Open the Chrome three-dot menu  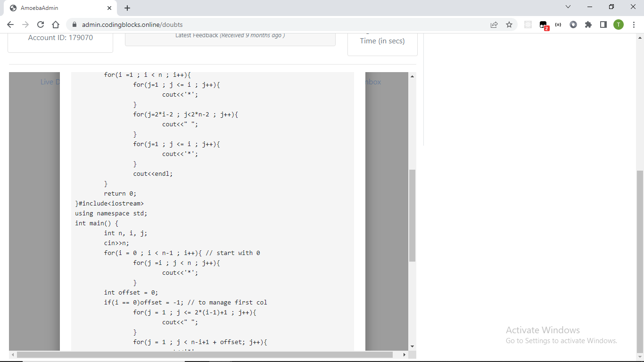tap(634, 25)
